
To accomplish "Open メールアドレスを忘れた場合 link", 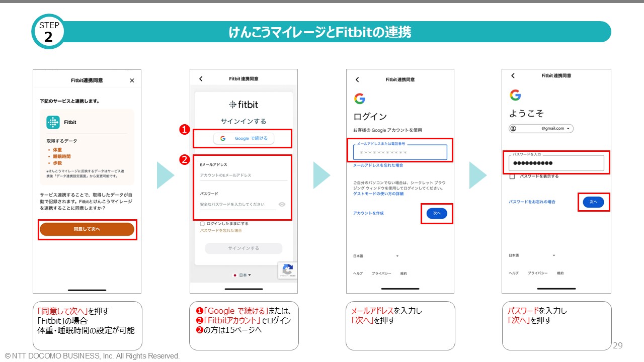I will click(378, 165).
